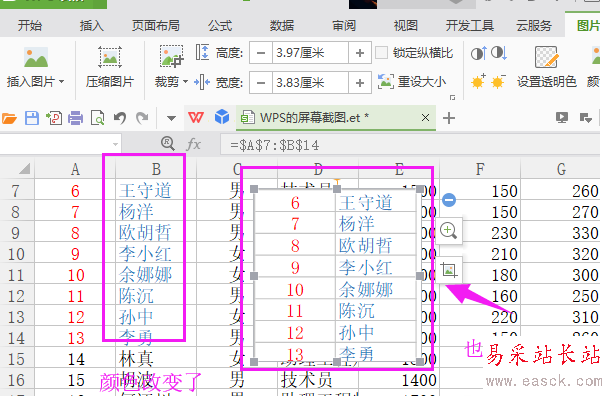
Task: Click the crop picture floating icon
Action: (449, 270)
